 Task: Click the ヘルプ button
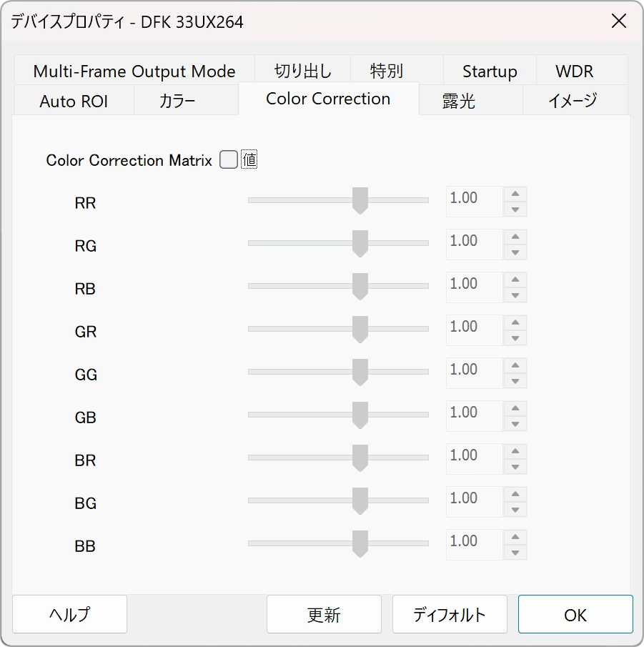coord(70,614)
